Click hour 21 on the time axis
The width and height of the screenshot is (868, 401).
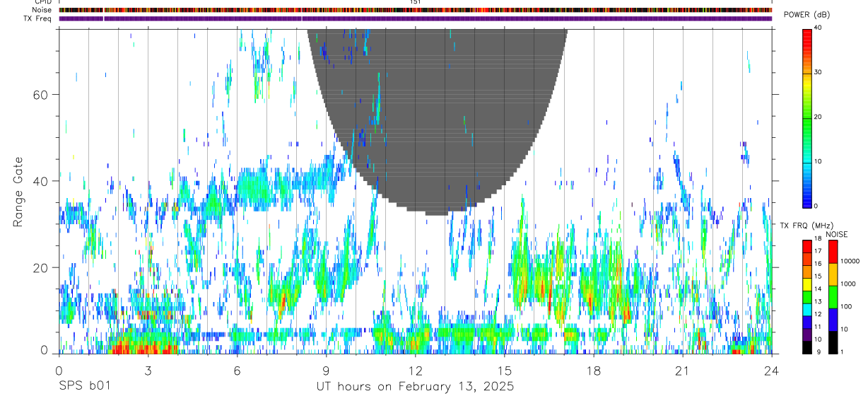(682, 371)
